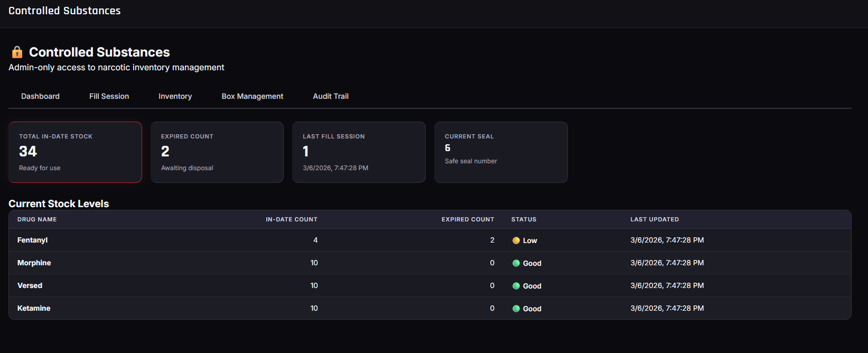This screenshot has width=868, height=353.
Task: Select the Fentanyl drug name
Action: click(x=32, y=240)
